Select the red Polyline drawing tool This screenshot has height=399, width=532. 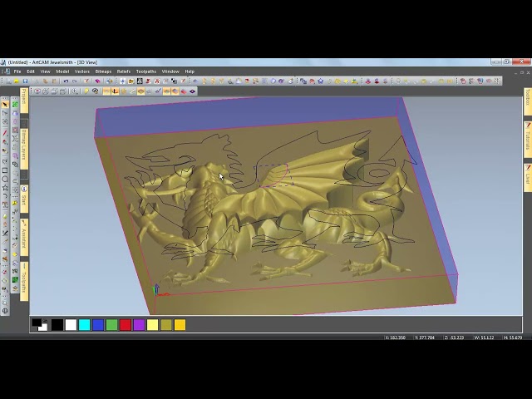(x=5, y=133)
